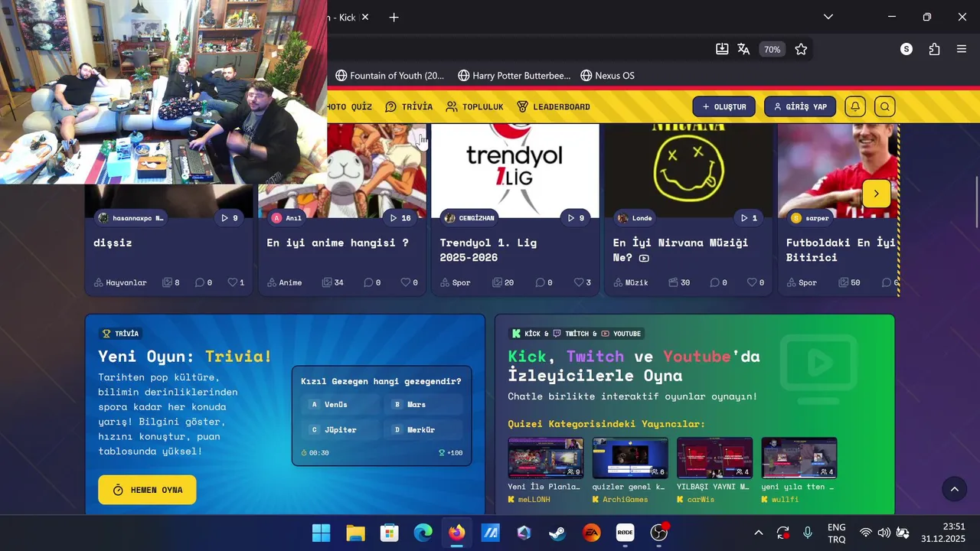Screen dimensions: 980x551
Task: Open Fountain of Youth bookmark
Action: click(x=390, y=76)
